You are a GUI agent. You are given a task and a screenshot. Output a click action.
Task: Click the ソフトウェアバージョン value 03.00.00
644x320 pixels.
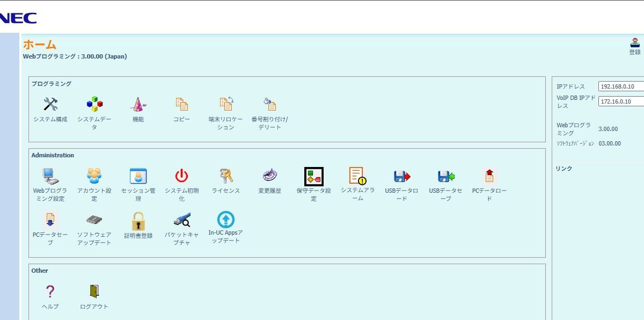click(610, 143)
